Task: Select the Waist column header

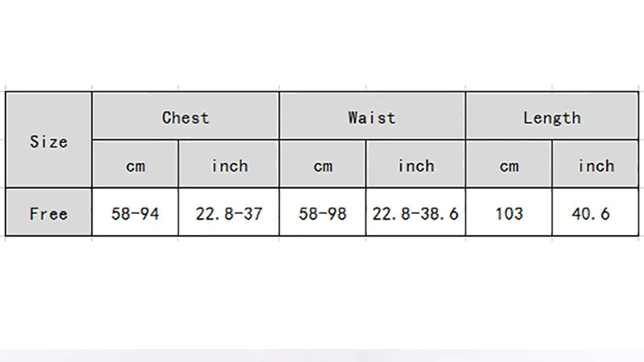Action: tap(372, 117)
